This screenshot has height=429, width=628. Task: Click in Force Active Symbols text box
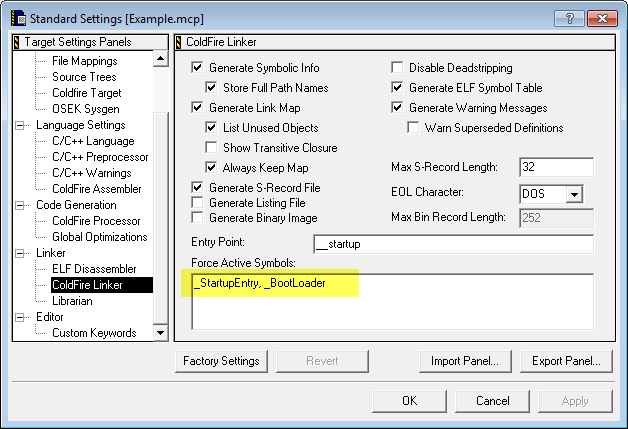(x=392, y=302)
